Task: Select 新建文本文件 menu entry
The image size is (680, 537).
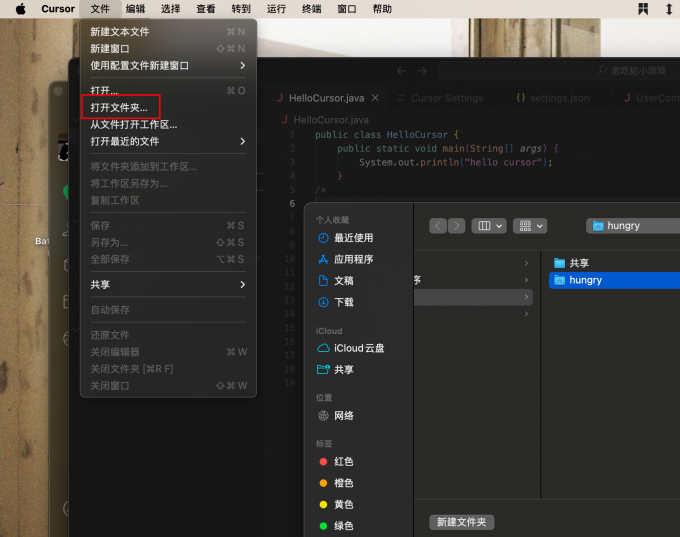Action: click(x=120, y=32)
